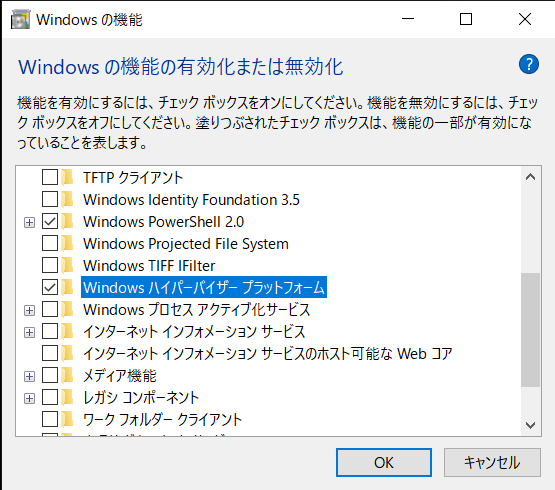Tick Windows Identity Foundation 3.5 checkbox
The height and width of the screenshot is (490, 555).
(50, 199)
